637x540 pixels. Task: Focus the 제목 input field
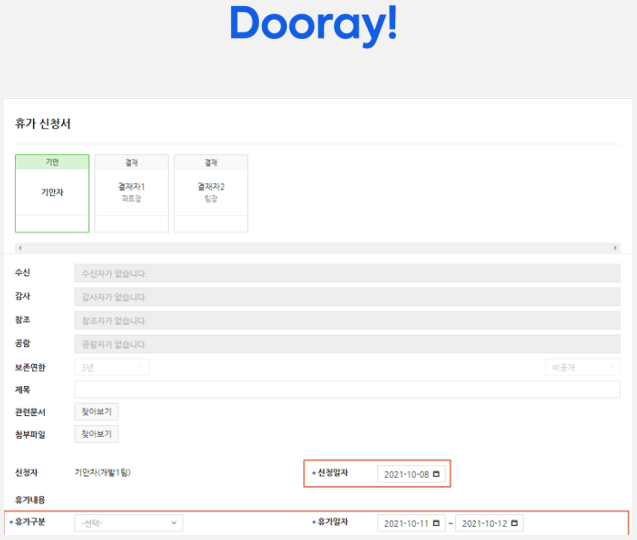pyautogui.click(x=347, y=389)
